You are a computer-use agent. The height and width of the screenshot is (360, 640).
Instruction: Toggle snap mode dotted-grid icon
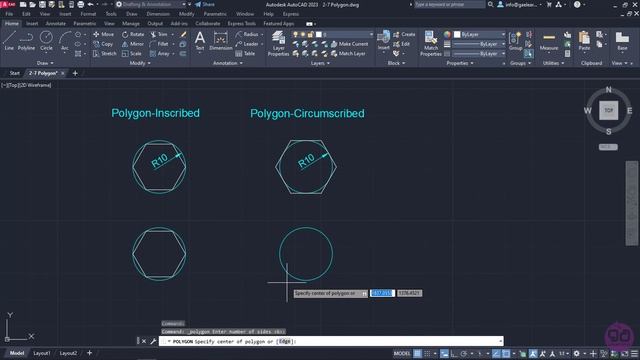(x=427, y=353)
